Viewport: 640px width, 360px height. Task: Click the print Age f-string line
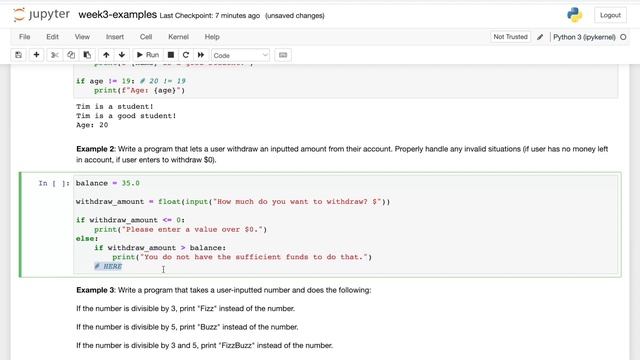click(x=140, y=90)
